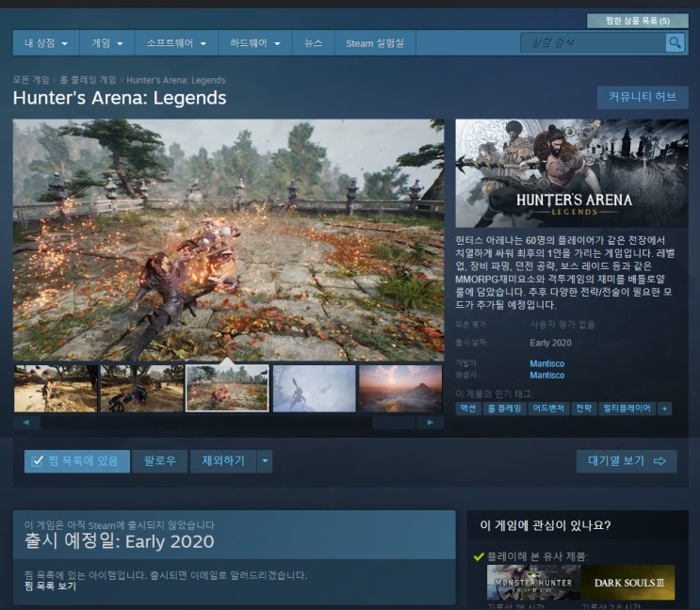700x610 pixels.
Task: Click the Hunter's Arena Legends header image
Action: (x=572, y=173)
